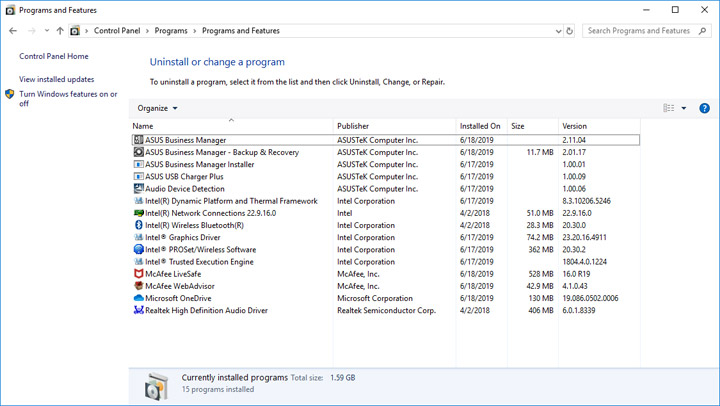Click the Intel Dynamic Platform and Thermal Framework icon
The width and height of the screenshot is (720, 406).
(138, 201)
